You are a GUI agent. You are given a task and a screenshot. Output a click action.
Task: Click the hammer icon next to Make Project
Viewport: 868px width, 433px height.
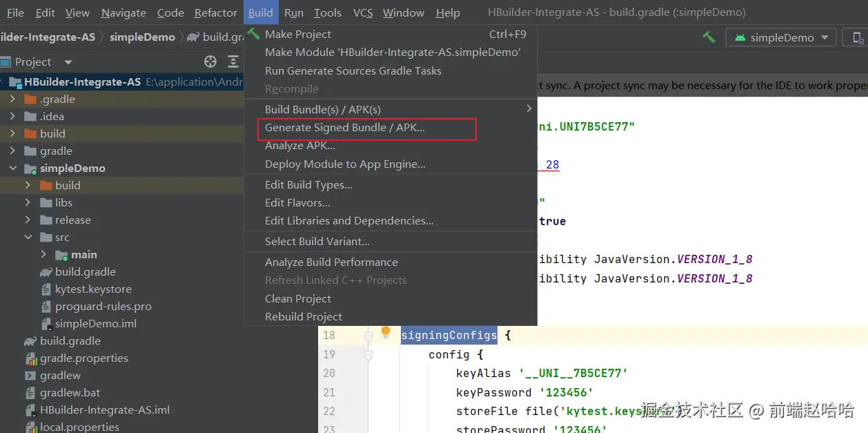pos(254,34)
